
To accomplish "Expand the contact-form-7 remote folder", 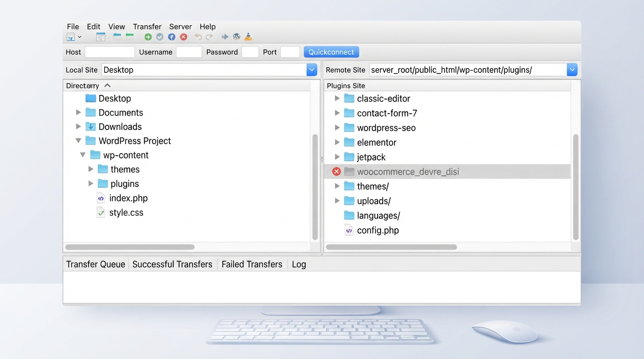I will [337, 113].
